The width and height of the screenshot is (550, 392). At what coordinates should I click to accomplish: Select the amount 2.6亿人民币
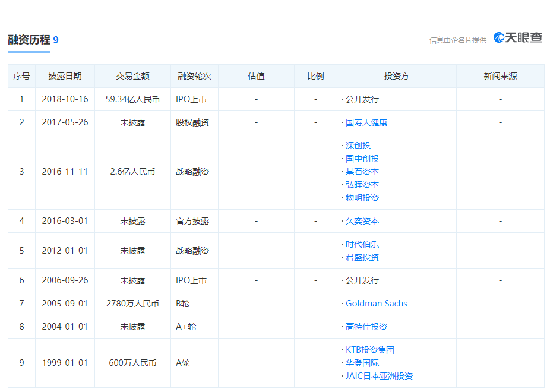point(132,172)
